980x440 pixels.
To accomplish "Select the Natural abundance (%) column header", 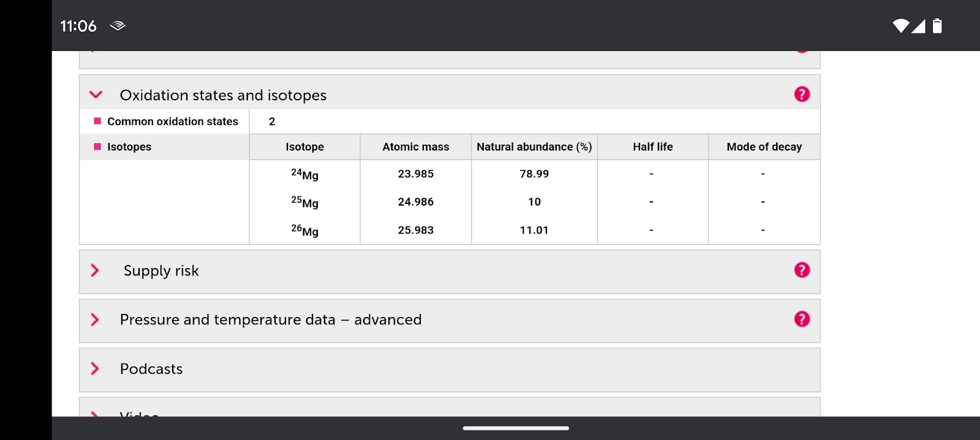I will (534, 147).
